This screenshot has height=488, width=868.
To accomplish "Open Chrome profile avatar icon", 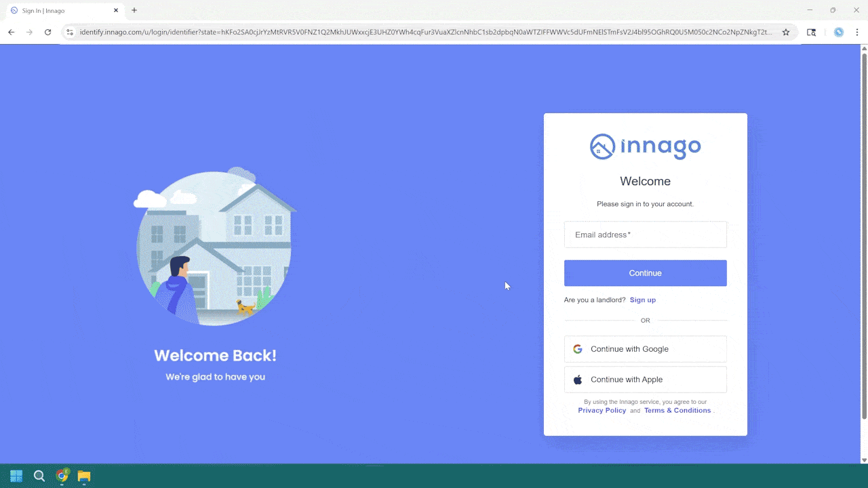I will pos(839,32).
